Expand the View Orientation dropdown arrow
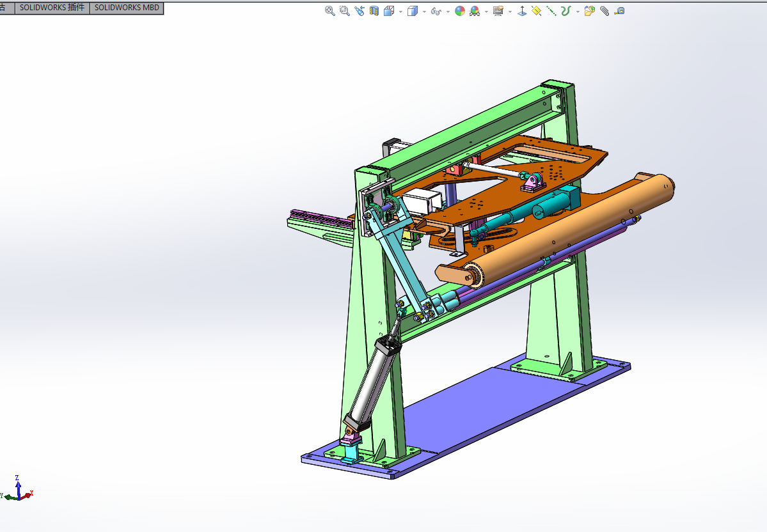The image size is (767, 532). (x=400, y=12)
